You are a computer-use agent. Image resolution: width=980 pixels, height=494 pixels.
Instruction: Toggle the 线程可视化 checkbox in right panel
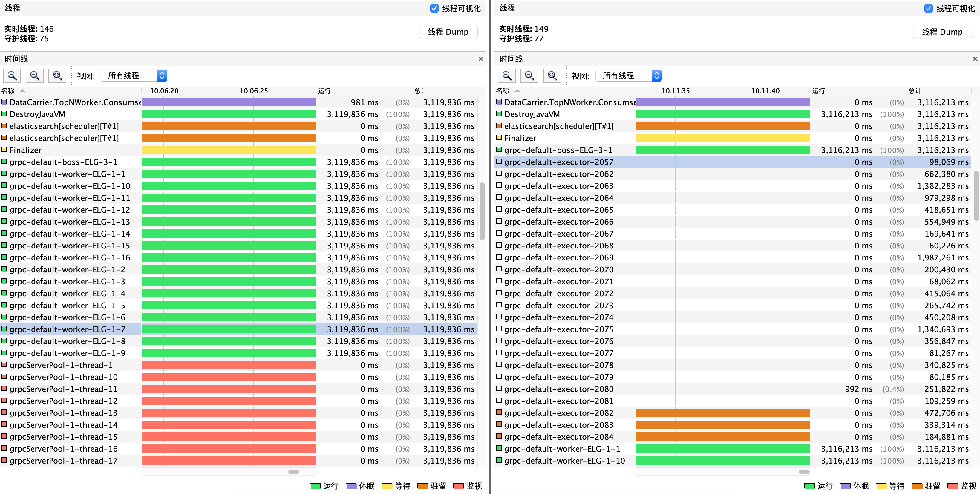(x=928, y=8)
